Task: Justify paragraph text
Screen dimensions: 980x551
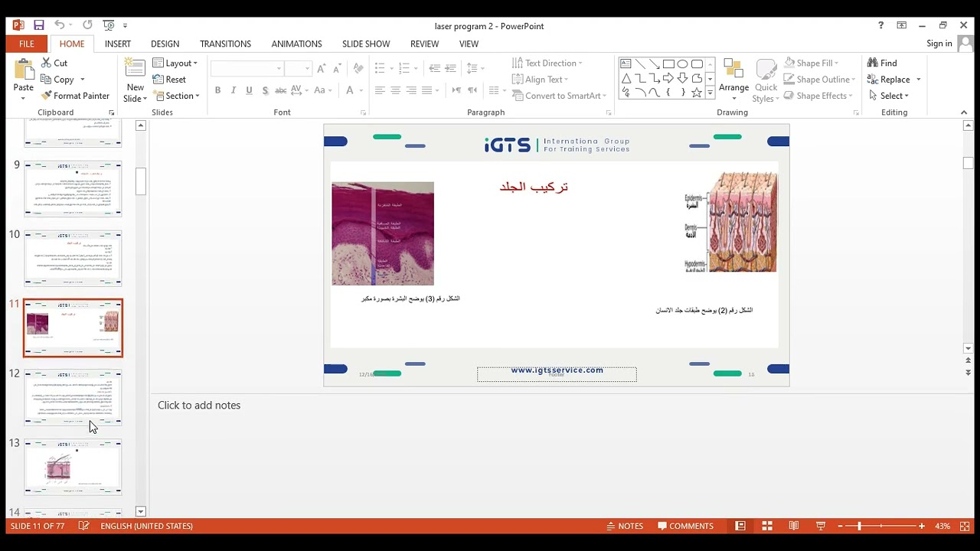Action: pos(427,90)
